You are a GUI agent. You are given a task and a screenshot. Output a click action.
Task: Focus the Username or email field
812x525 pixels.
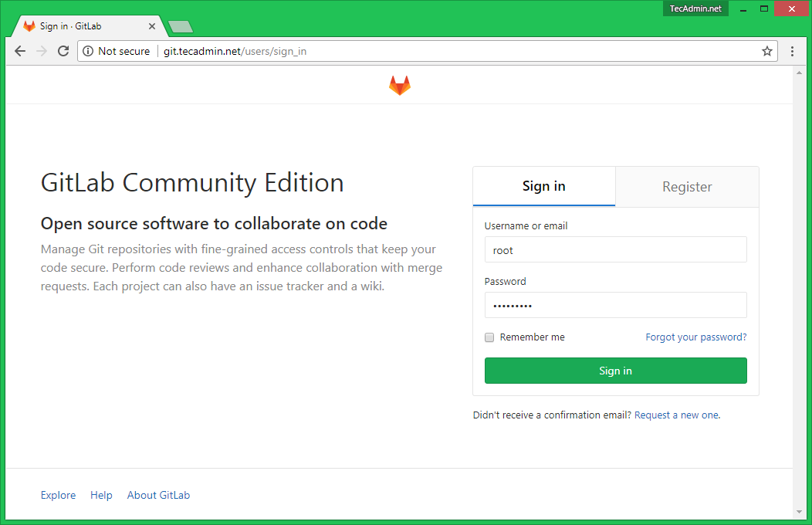[x=615, y=249]
